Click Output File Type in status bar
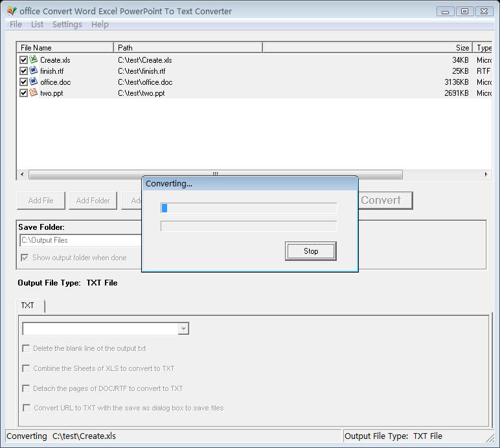The height and width of the screenshot is (448, 500). click(x=393, y=436)
